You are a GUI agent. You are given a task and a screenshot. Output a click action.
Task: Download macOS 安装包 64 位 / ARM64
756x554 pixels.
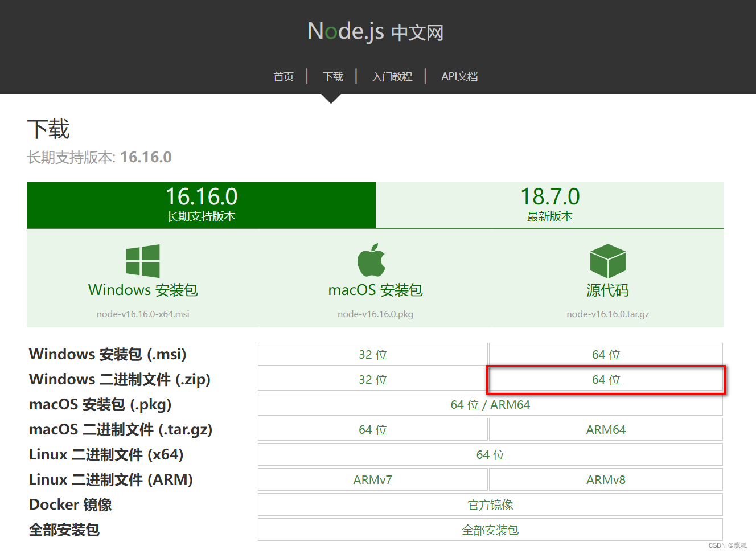tap(490, 404)
